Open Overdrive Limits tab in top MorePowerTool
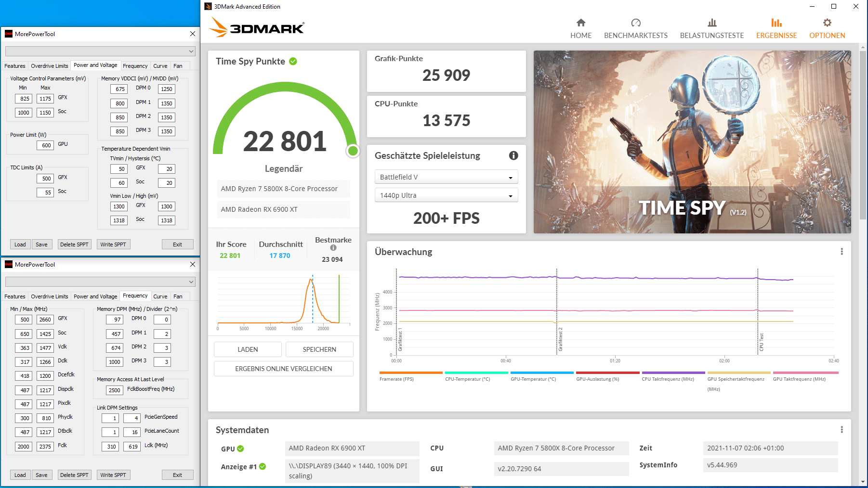The width and height of the screenshot is (868, 488). click(50, 66)
